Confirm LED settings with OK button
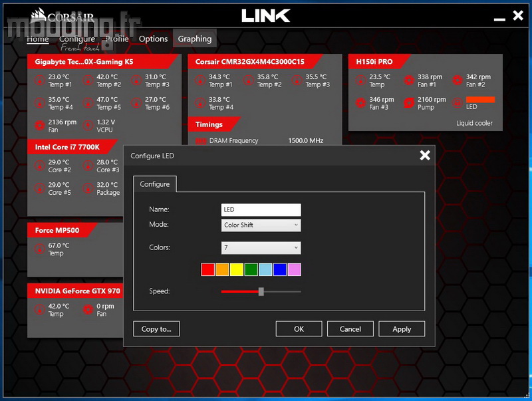532x401 pixels. point(299,329)
